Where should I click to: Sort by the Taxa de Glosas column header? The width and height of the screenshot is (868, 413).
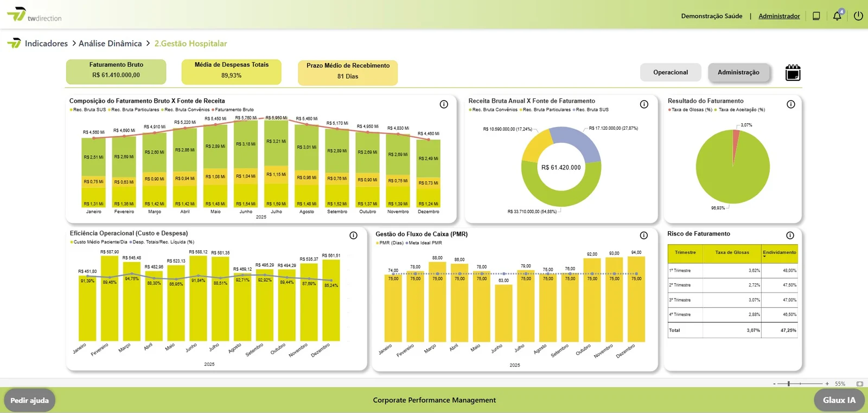(732, 253)
